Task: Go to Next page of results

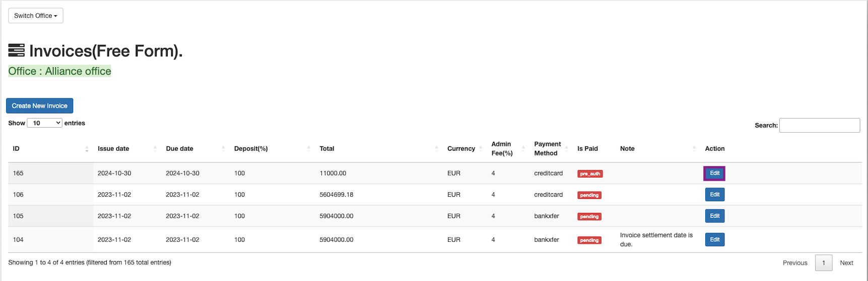Action: 846,263
